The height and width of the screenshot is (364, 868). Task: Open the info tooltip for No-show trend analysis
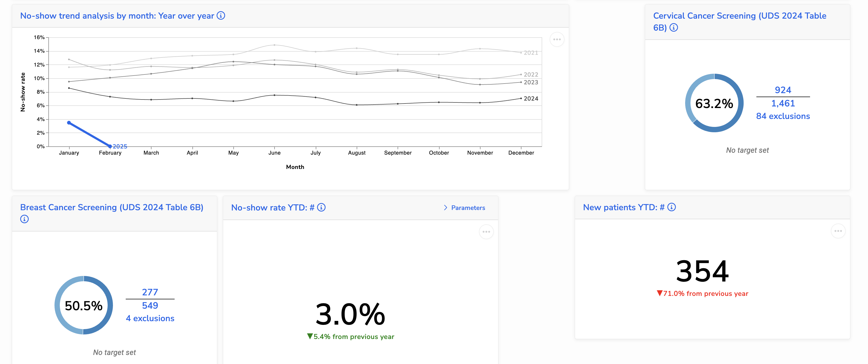click(x=221, y=15)
